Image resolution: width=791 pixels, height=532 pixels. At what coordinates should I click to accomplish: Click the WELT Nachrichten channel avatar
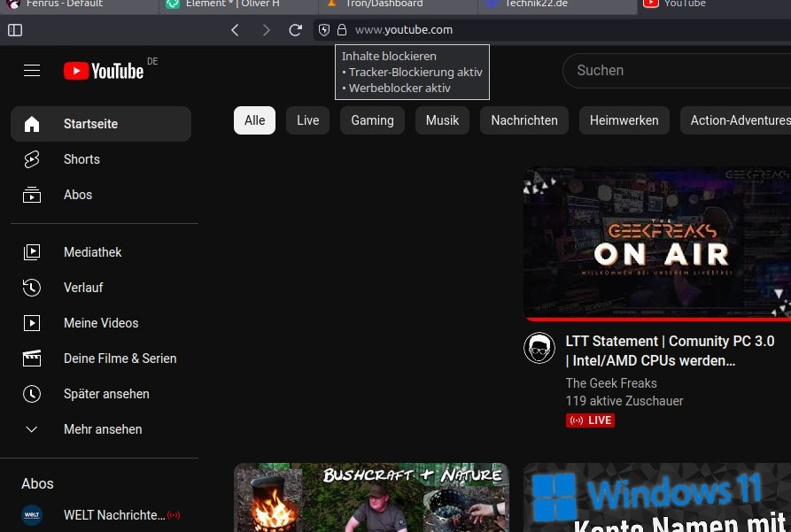[x=32, y=515]
